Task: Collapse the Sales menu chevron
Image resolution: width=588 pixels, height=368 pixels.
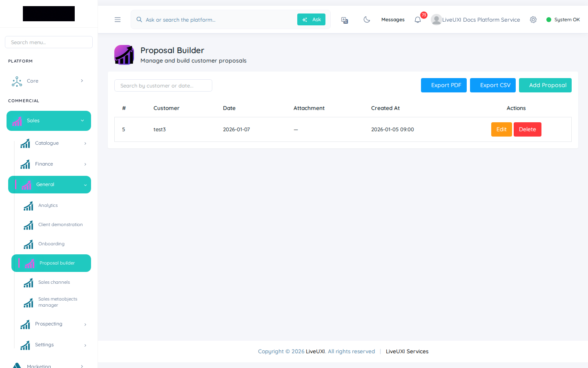Action: (x=82, y=121)
